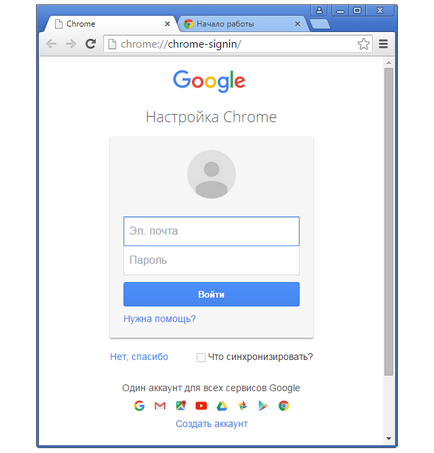Select the 'Chrome' tab

tap(80, 24)
